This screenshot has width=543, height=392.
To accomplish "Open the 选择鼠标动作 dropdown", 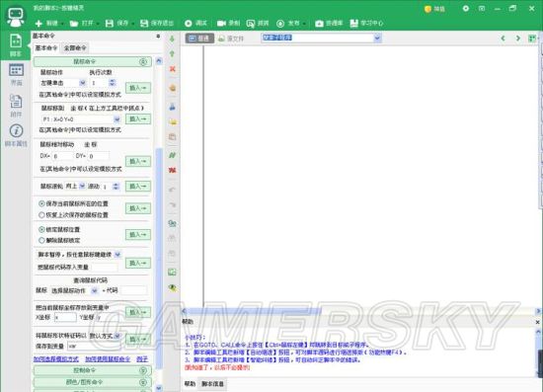I will [x=94, y=291].
